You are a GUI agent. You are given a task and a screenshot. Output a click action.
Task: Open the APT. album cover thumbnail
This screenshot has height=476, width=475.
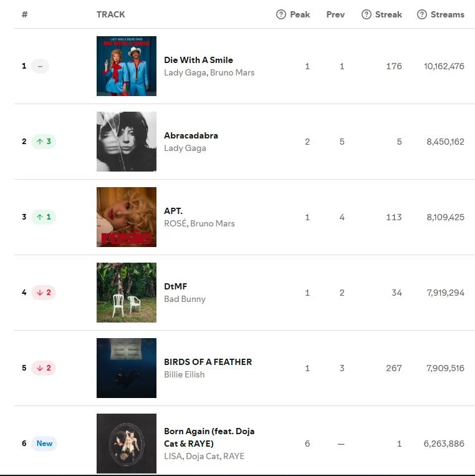(x=127, y=217)
